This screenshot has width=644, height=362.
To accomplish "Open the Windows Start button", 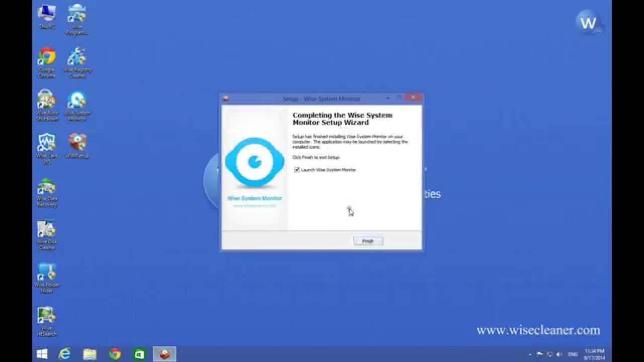I will [42, 354].
